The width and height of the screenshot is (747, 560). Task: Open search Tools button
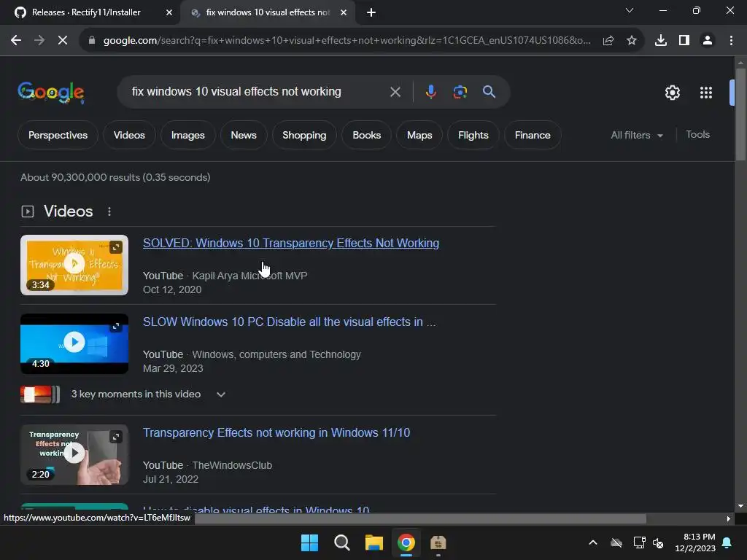pos(697,135)
